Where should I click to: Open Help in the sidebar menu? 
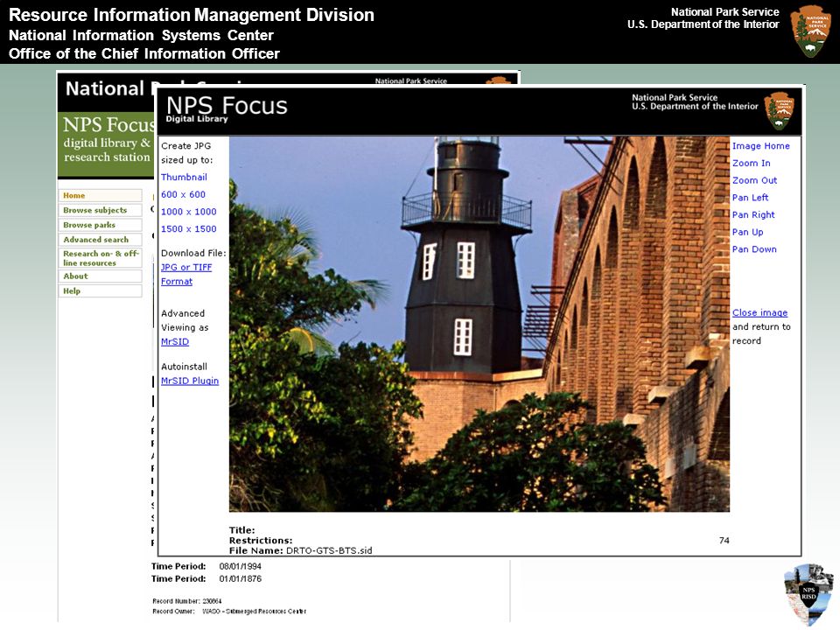pyautogui.click(x=100, y=290)
